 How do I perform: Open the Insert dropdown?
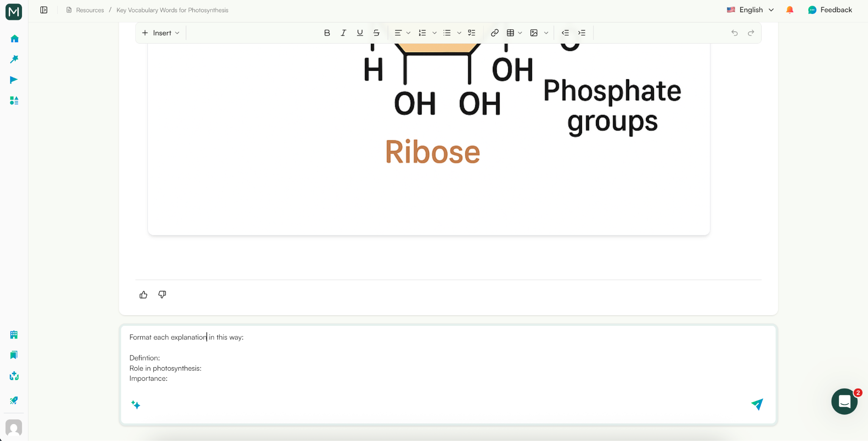[x=160, y=33]
